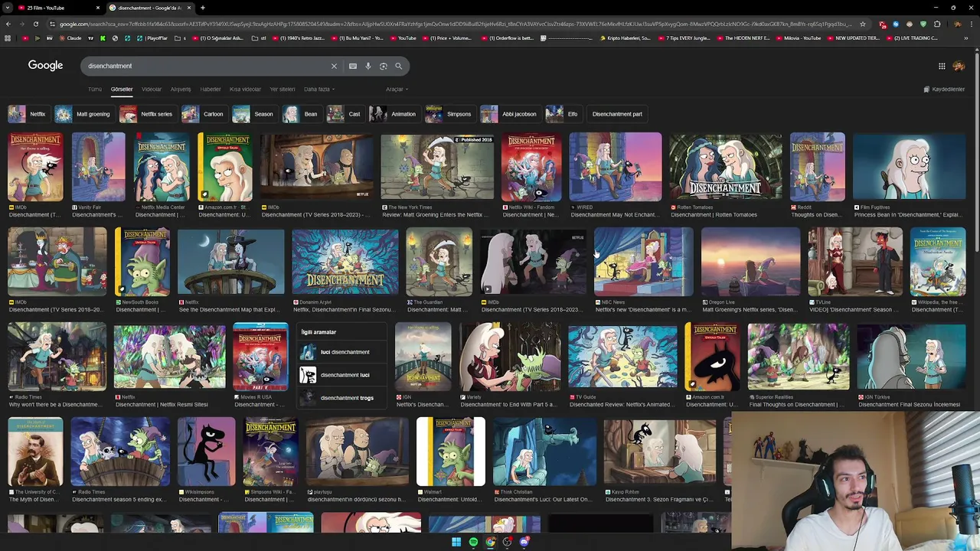Expand the Daha fazla menu
This screenshot has width=980, height=551.
319,90
